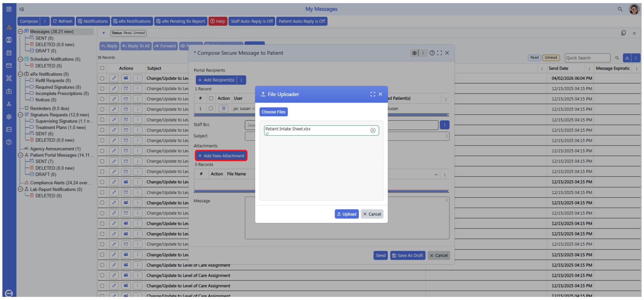Click the contacts card icon in left sidebar
This screenshot has height=300, width=644.
(x=9, y=40)
